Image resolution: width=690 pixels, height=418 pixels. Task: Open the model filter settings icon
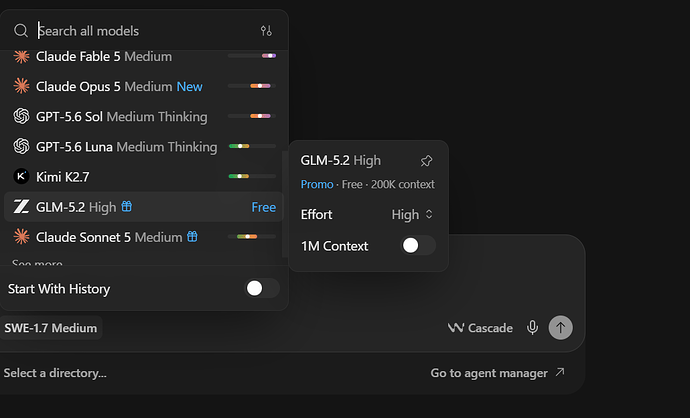coord(266,31)
